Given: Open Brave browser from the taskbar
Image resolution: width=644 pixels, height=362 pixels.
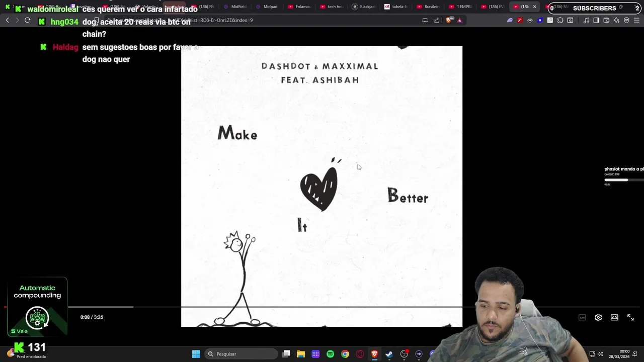Looking at the screenshot, I should [x=374, y=354].
